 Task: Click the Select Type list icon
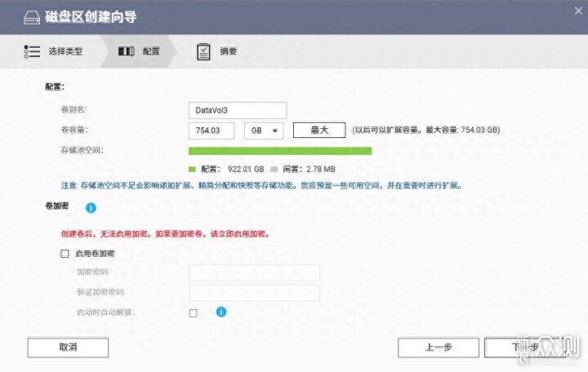[x=32, y=51]
